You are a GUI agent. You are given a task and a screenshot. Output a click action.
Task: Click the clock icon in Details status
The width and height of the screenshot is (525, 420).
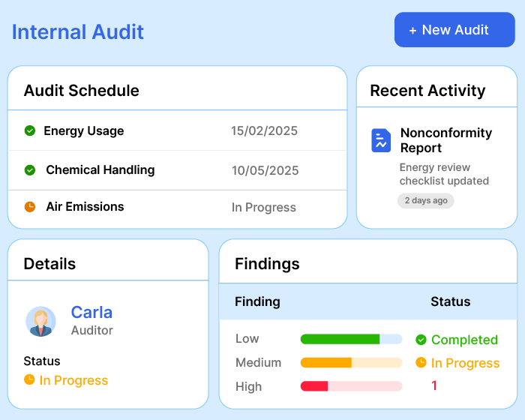point(29,380)
